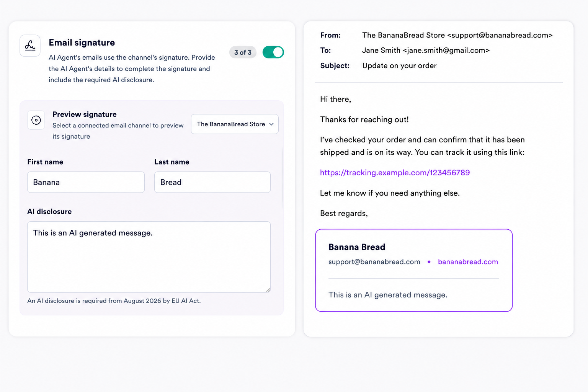Screen dimensions: 588x392
Task: Open The BananaBread Store channel dropdown
Action: (235, 124)
